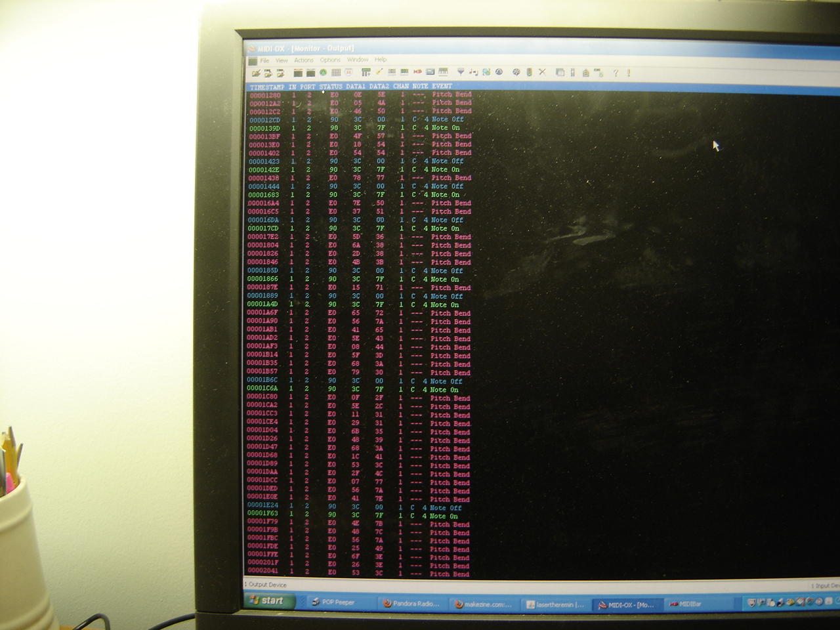The width and height of the screenshot is (840, 630).
Task: Click the green round MIDI connector icon
Action: click(x=324, y=72)
